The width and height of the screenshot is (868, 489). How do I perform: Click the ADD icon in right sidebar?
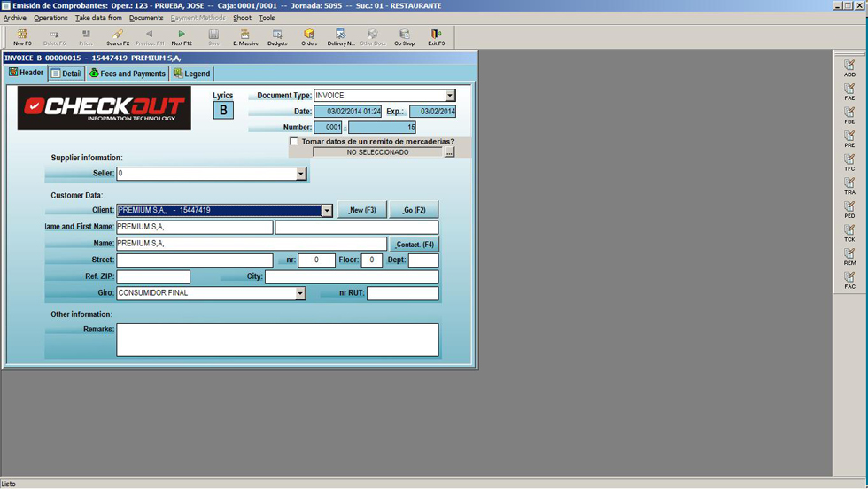click(x=849, y=67)
